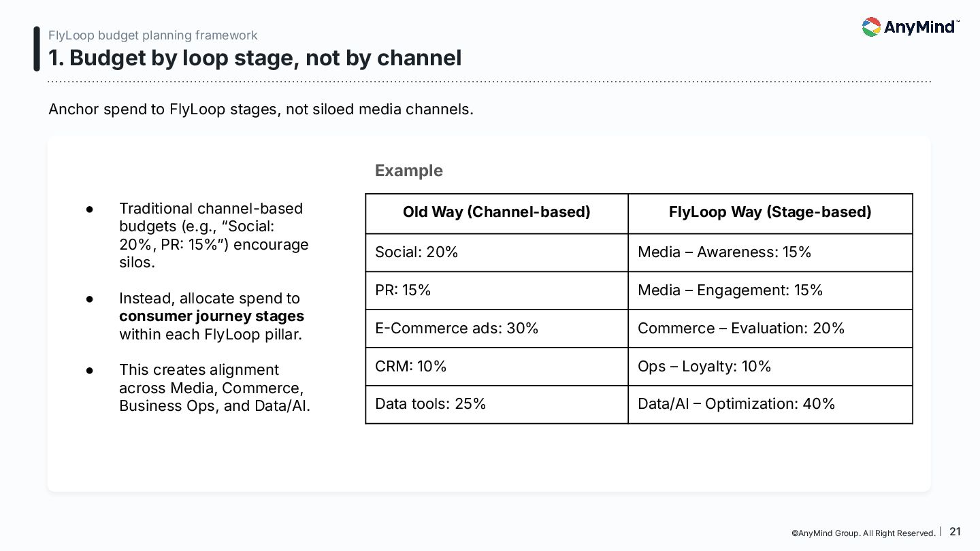Select the bold 'consumer journey stages' text
Viewport: 980px width, 551px height.
coord(212,316)
